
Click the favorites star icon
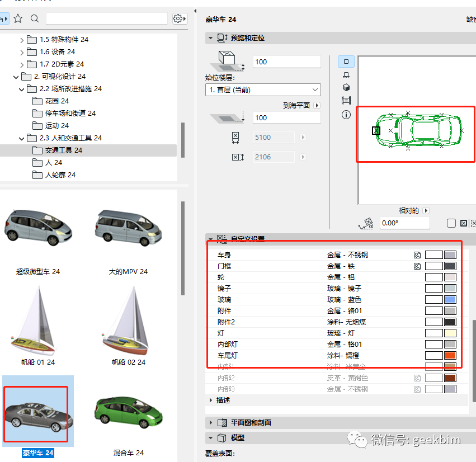[x=18, y=19]
